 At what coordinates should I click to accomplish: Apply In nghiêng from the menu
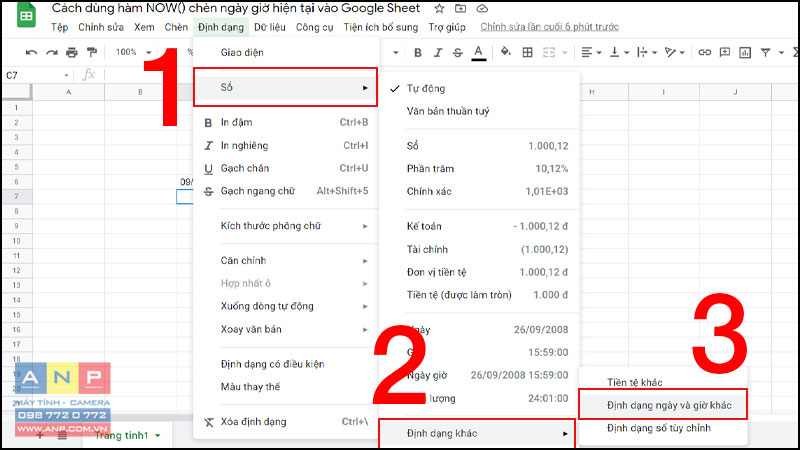[286, 145]
